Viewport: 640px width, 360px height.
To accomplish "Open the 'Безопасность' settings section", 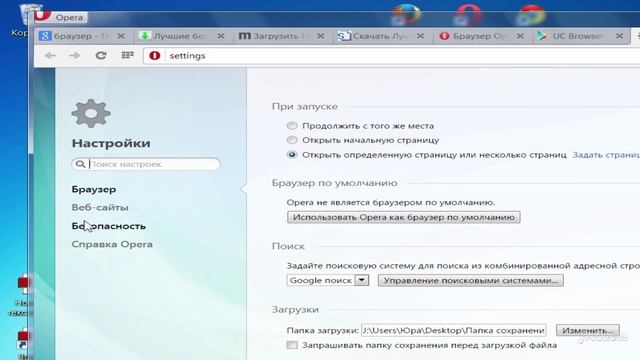I will click(109, 226).
